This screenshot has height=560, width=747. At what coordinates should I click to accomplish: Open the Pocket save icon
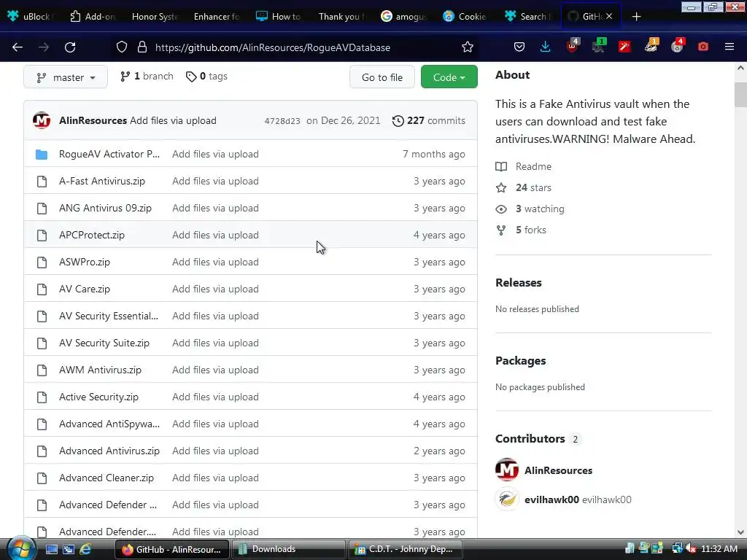pyautogui.click(x=519, y=47)
